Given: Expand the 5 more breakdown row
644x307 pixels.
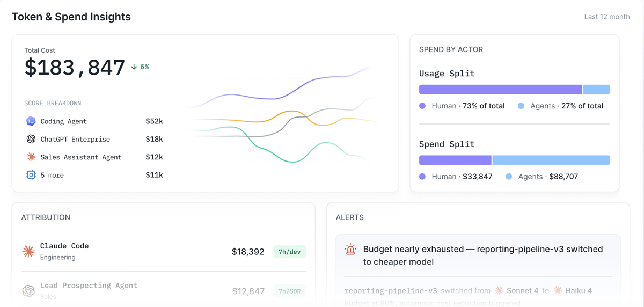Looking at the screenshot, I should pyautogui.click(x=94, y=175).
